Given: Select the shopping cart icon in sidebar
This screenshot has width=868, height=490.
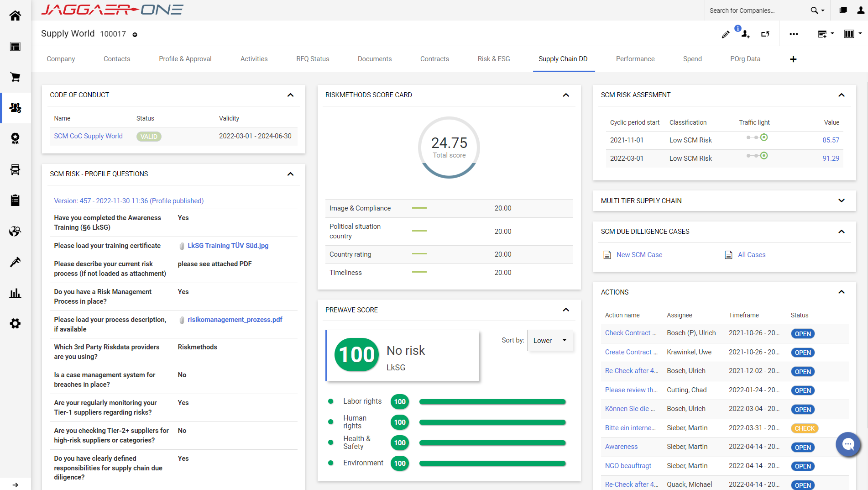Looking at the screenshot, I should 15,77.
